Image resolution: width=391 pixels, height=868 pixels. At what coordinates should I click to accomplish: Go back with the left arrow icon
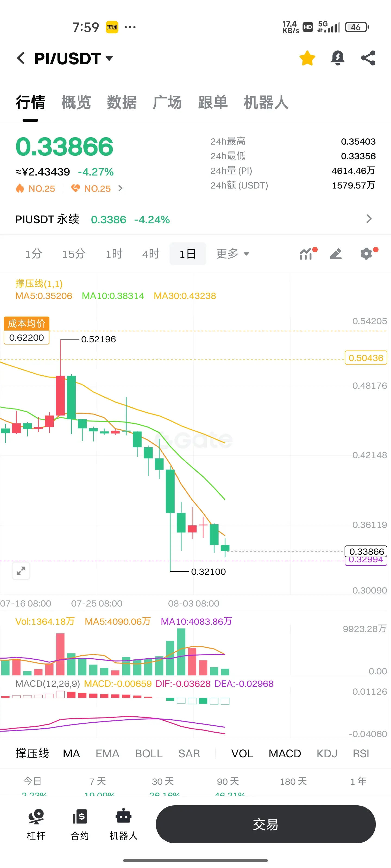coord(21,58)
